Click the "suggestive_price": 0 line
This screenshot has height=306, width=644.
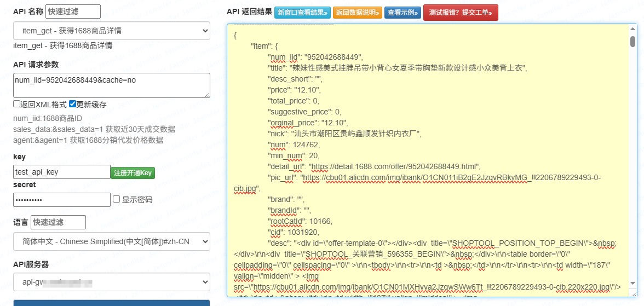pyautogui.click(x=304, y=112)
